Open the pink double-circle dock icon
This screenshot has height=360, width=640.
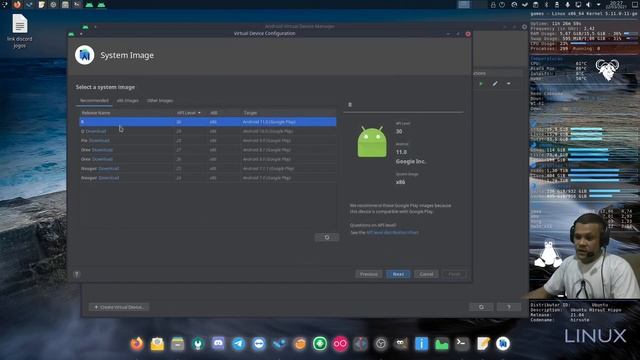(x=340, y=344)
